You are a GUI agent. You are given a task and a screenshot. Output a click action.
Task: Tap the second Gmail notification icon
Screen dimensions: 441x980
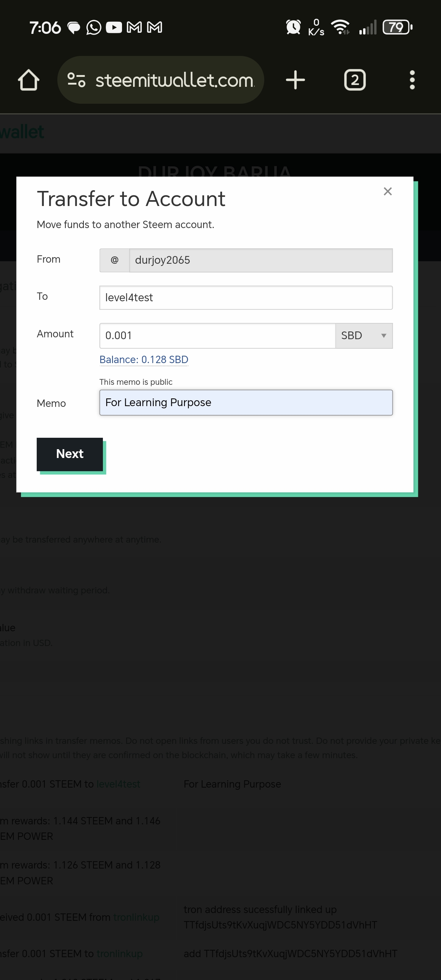(154, 27)
